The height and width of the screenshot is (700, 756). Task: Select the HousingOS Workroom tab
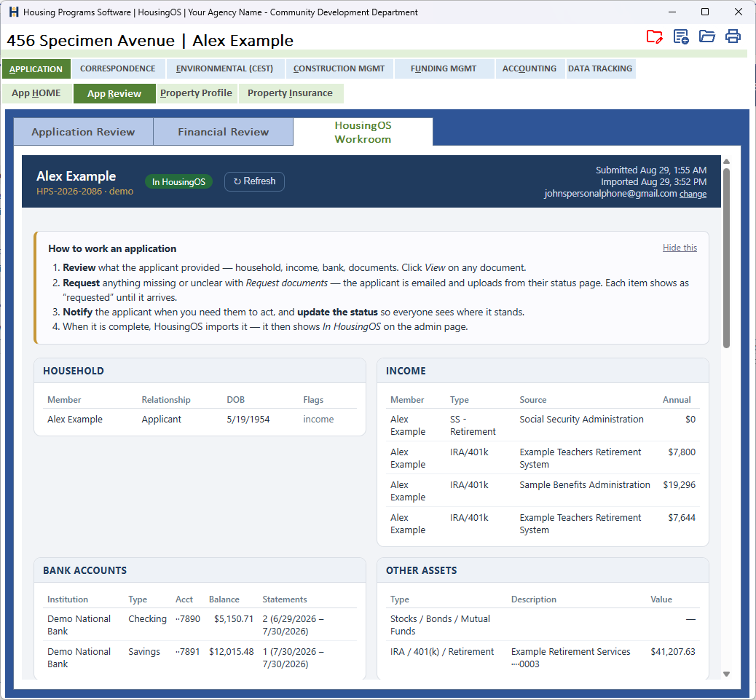click(363, 132)
